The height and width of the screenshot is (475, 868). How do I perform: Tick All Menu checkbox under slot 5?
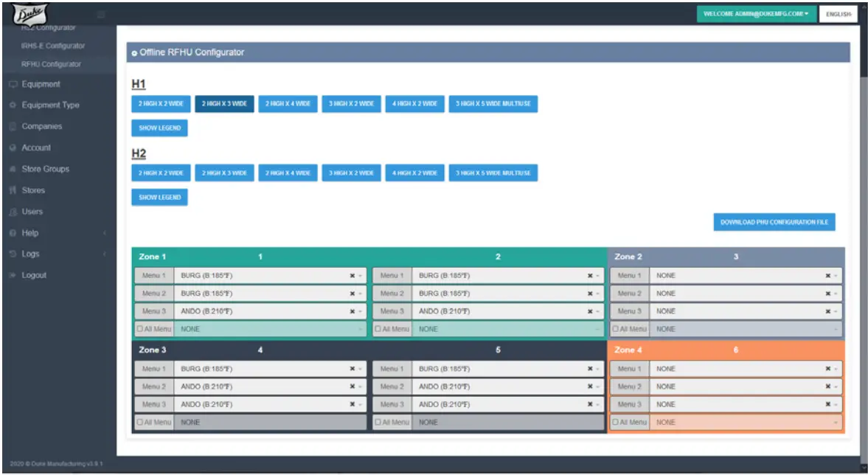(x=378, y=422)
